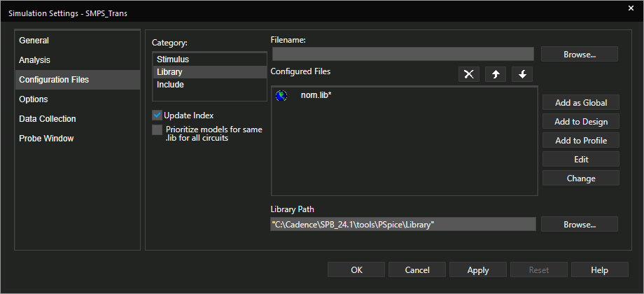Browse for a filename
Image resolution: width=644 pixels, height=294 pixels.
click(580, 54)
